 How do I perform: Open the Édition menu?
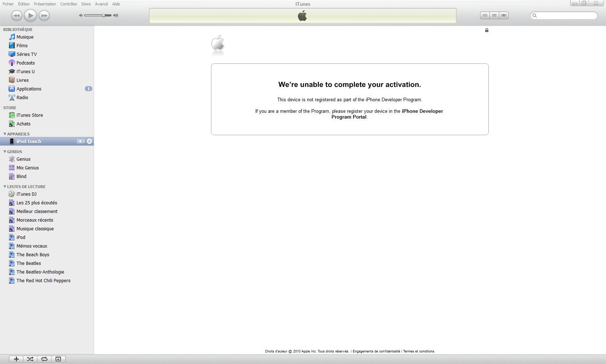(x=24, y=4)
